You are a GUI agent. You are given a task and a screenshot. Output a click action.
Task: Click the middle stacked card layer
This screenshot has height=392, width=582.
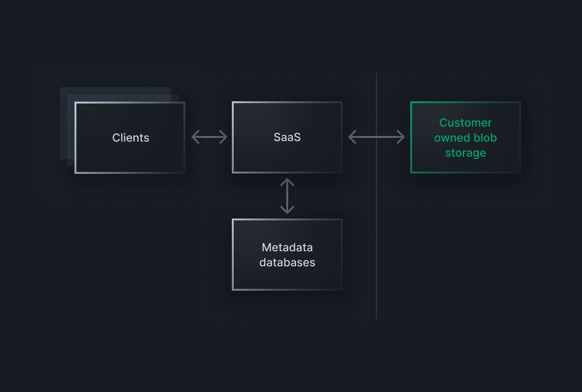click(x=70, y=98)
